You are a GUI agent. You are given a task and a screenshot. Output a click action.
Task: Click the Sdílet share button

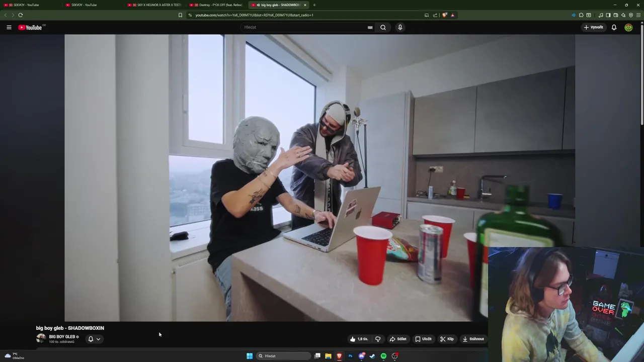point(398,339)
